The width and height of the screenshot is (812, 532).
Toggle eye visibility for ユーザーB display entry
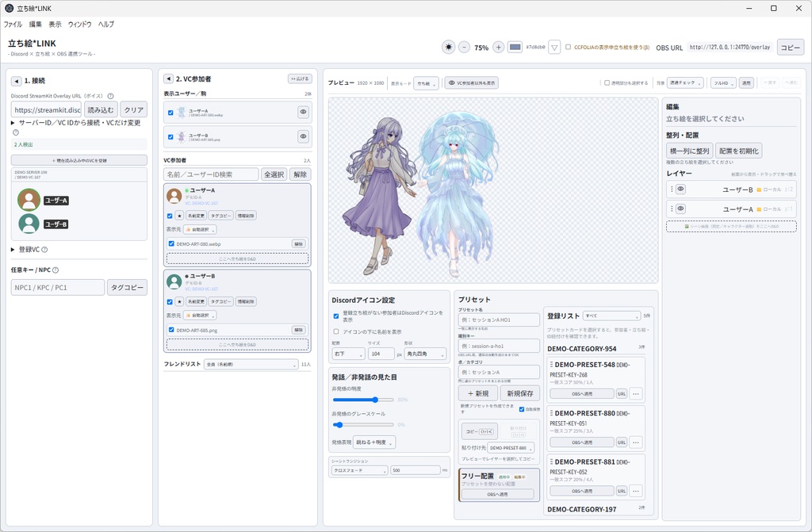304,136
